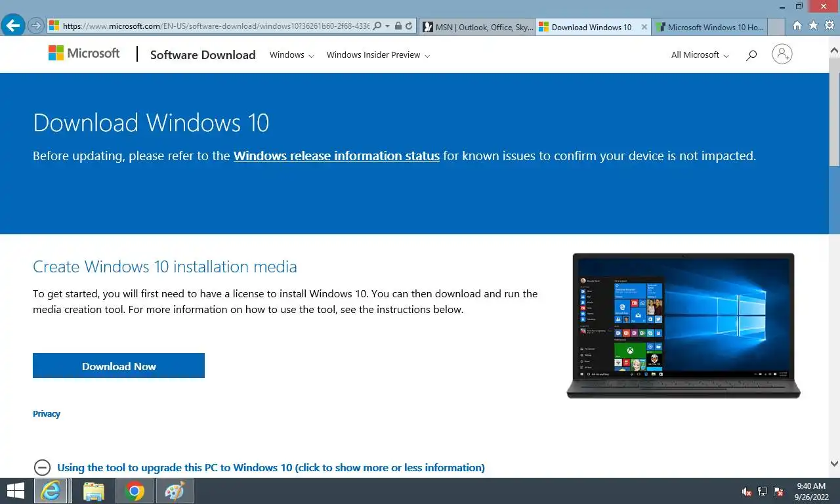This screenshot has width=840, height=504.
Task: Open File Explorer from the taskbar
Action: 94,491
